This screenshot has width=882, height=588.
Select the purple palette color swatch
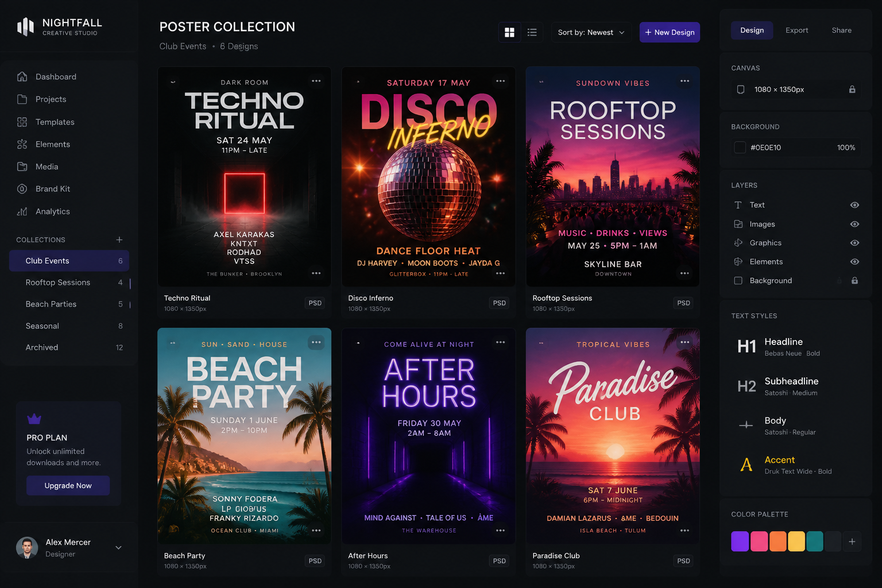click(740, 541)
